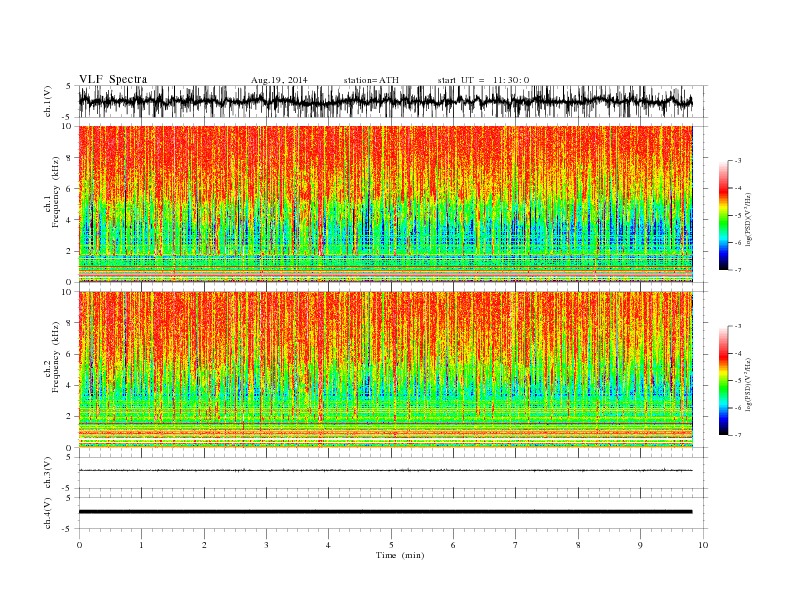Image resolution: width=792 pixels, height=612 pixels.
Task: Click the ch.1 color scale bar
Action: click(723, 216)
